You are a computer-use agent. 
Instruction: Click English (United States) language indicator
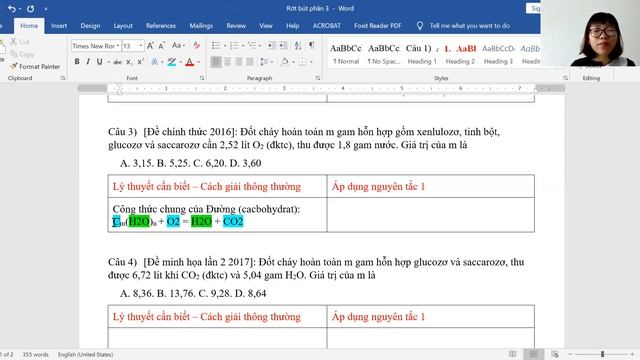point(85,354)
